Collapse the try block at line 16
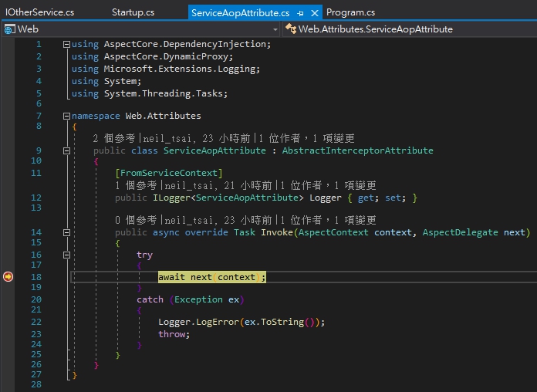This screenshot has height=392, width=537. tap(66, 255)
